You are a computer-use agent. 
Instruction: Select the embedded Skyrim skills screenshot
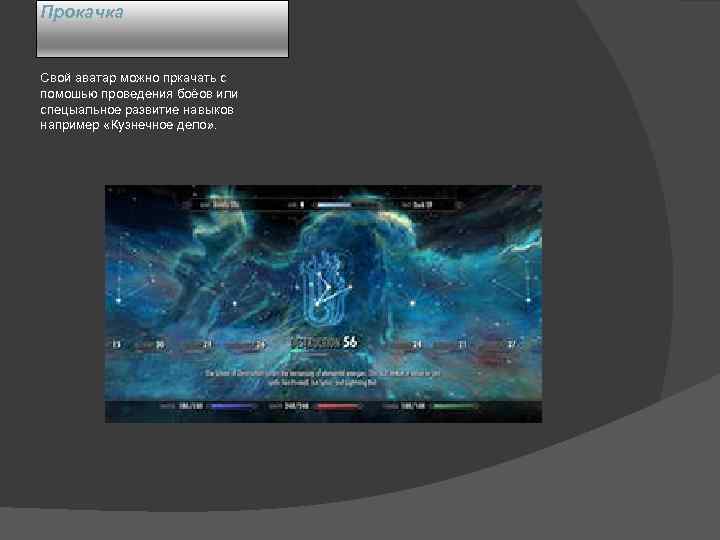[x=323, y=304]
